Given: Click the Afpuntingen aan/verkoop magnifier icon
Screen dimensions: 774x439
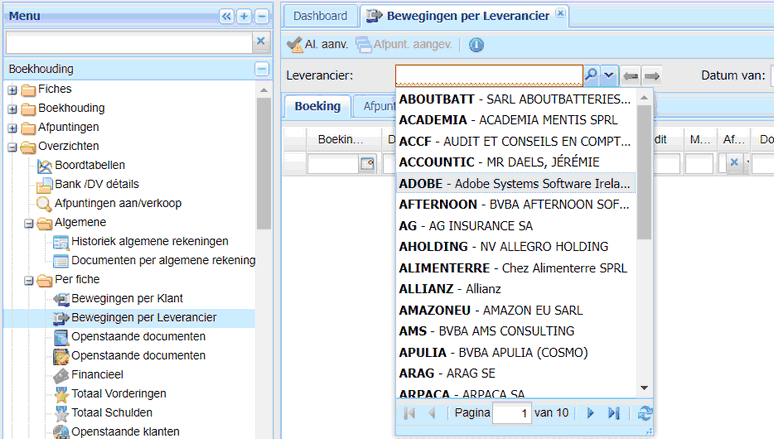Looking at the screenshot, I should [x=44, y=204].
